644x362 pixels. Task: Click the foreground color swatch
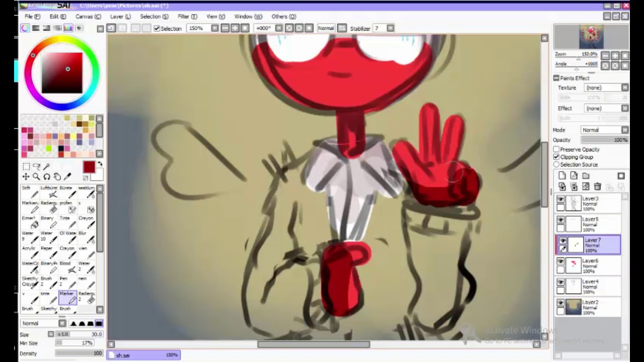(x=89, y=167)
